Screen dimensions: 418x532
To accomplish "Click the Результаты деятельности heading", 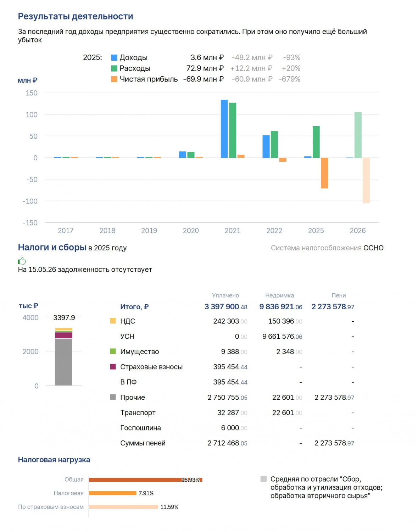I will (76, 16).
